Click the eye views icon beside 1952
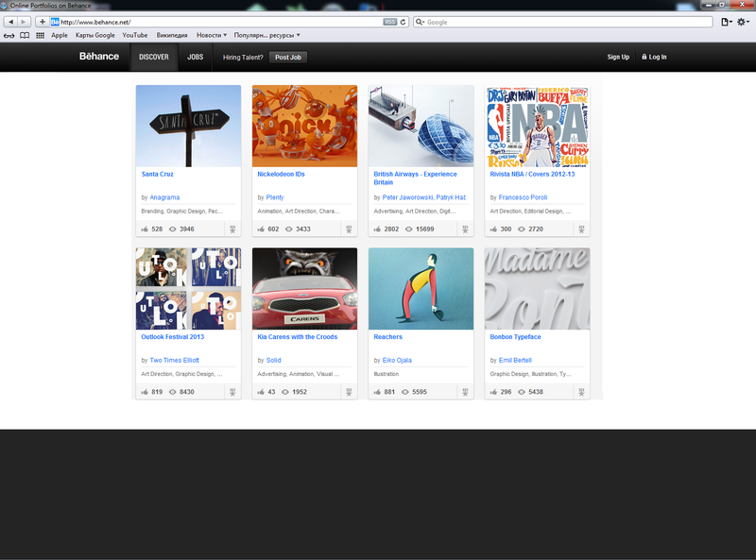The height and width of the screenshot is (560, 756). [x=285, y=392]
